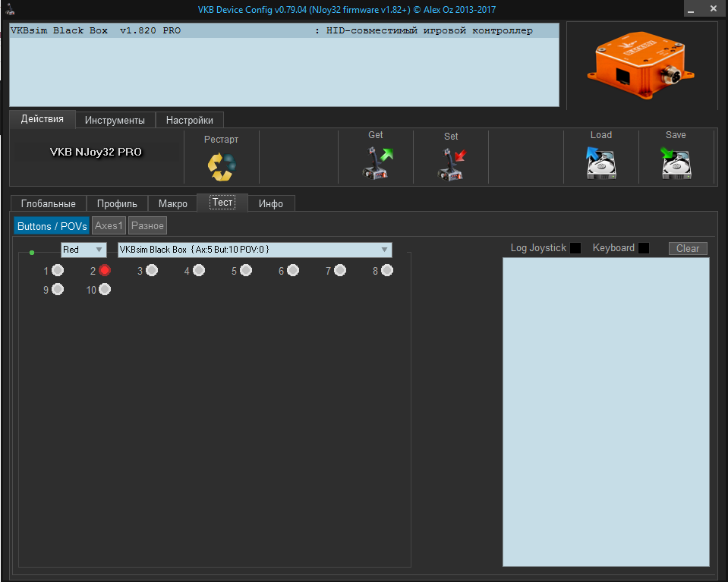
Task: Click button indicator 10
Action: (105, 289)
